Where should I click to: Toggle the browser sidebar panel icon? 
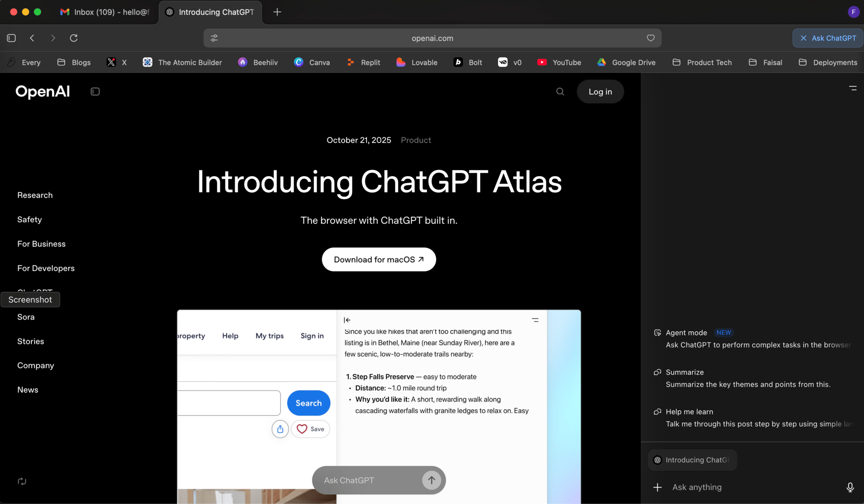[x=12, y=38]
